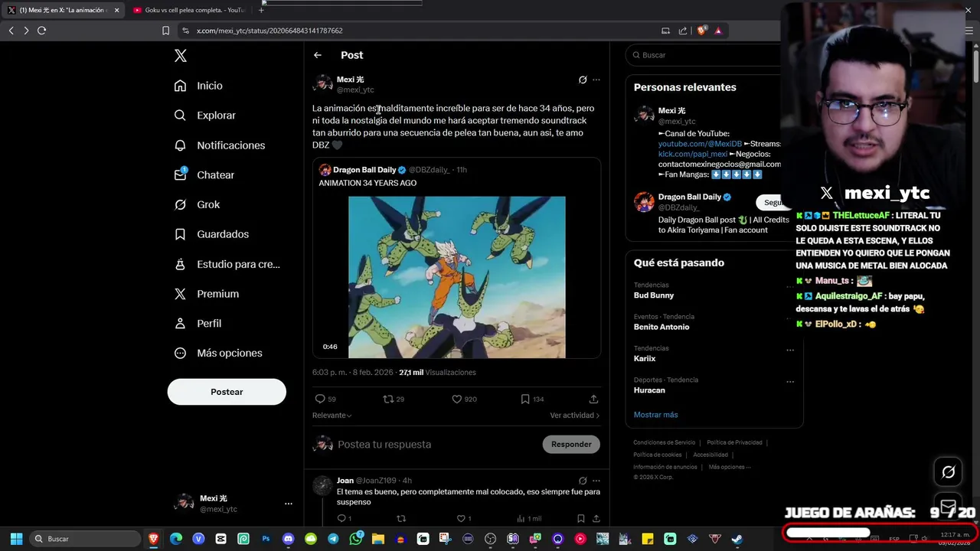Screen dimensions: 980x551
Task: Open Condiciones de Servicio link
Action: tap(665, 442)
